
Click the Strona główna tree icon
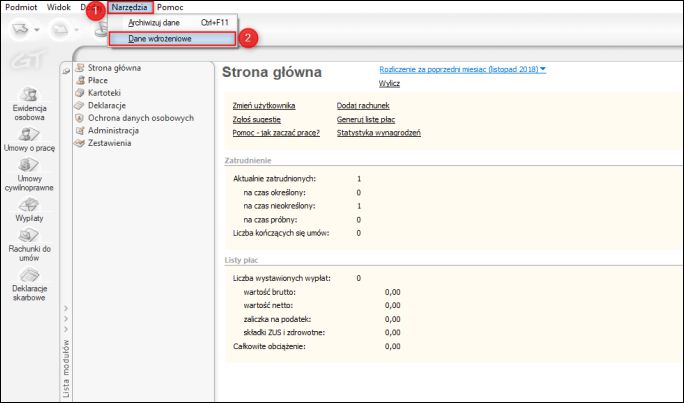80,68
